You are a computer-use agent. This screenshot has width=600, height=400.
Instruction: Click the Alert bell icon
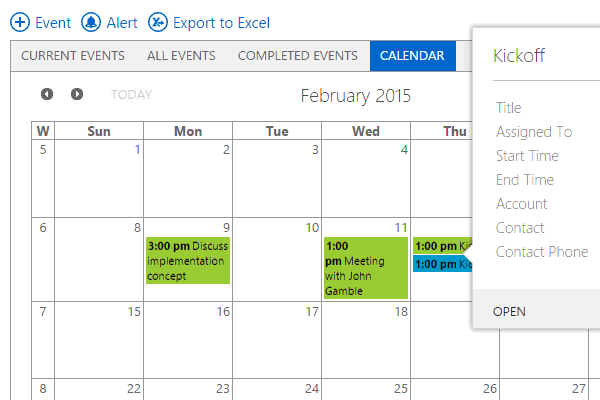point(91,22)
